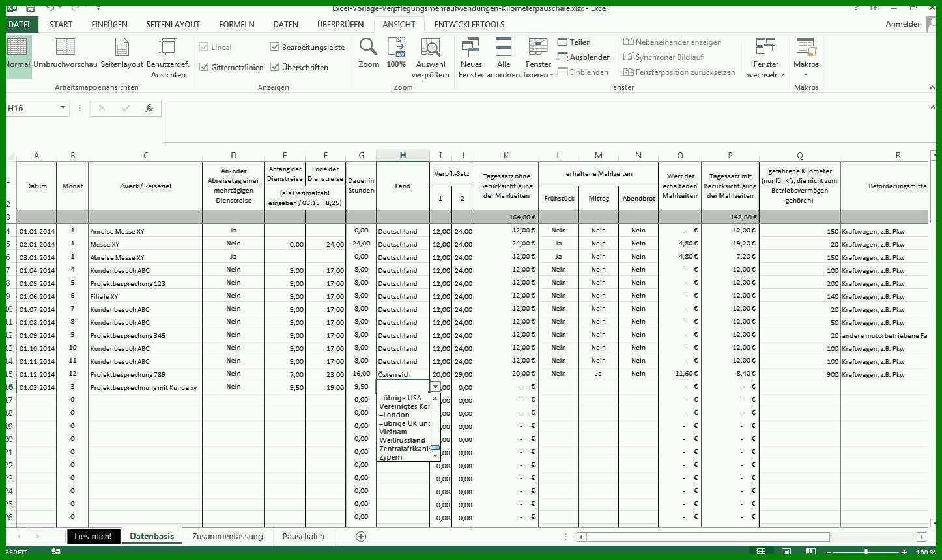This screenshot has height=560, width=942.
Task: Select the Normal workbook view icon
Action: pyautogui.click(x=18, y=47)
